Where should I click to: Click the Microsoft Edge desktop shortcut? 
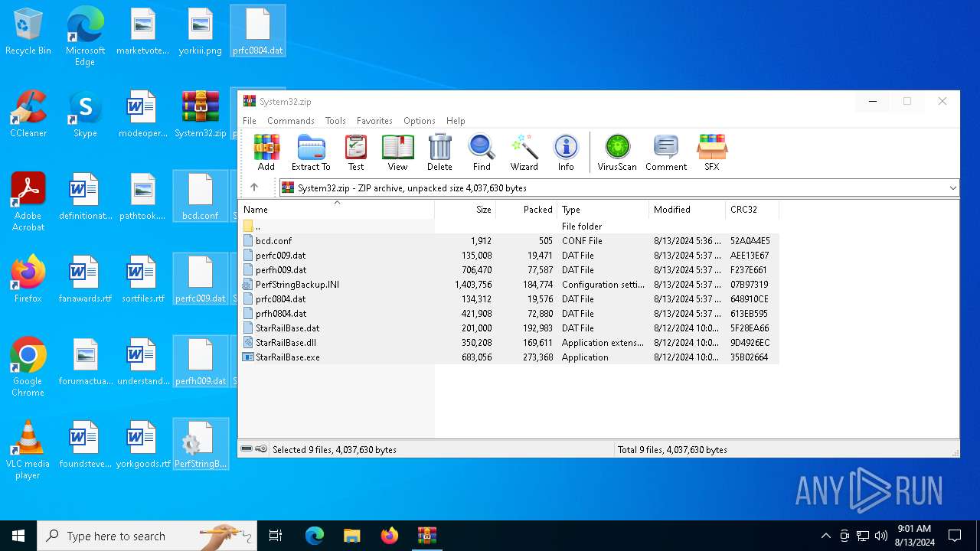coord(85,37)
